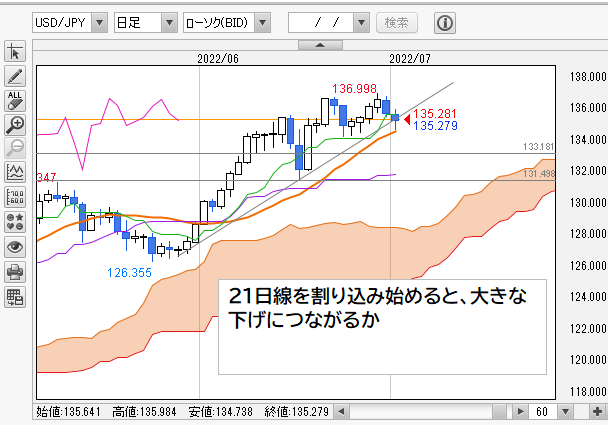This screenshot has height=425, width=608.
Task: Click the date input field
Action: coord(321,23)
